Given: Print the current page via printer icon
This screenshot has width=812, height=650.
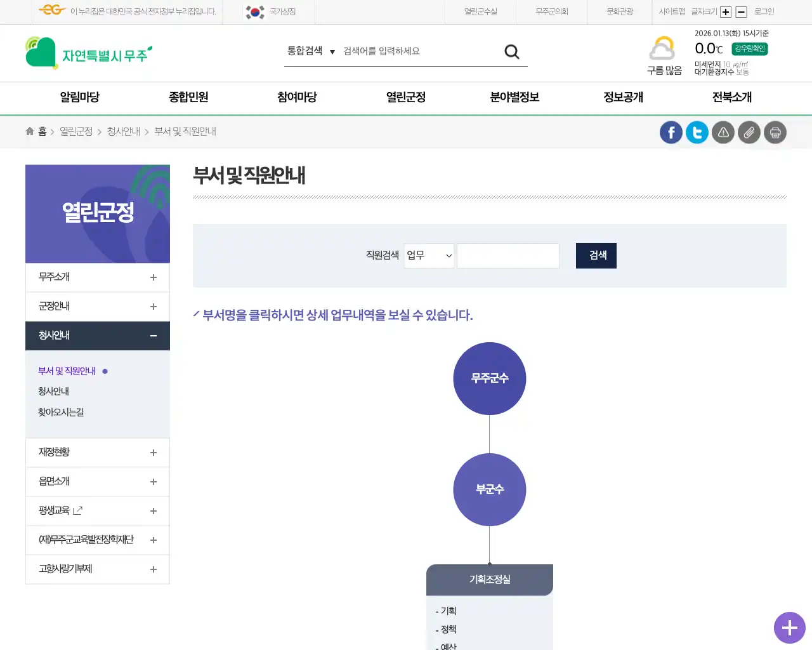Looking at the screenshot, I should point(775,132).
